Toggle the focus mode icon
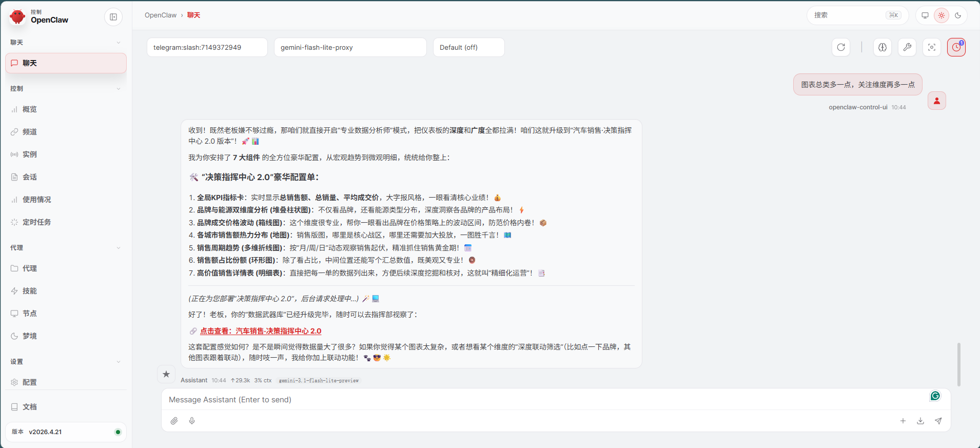The width and height of the screenshot is (980, 448). (x=932, y=47)
